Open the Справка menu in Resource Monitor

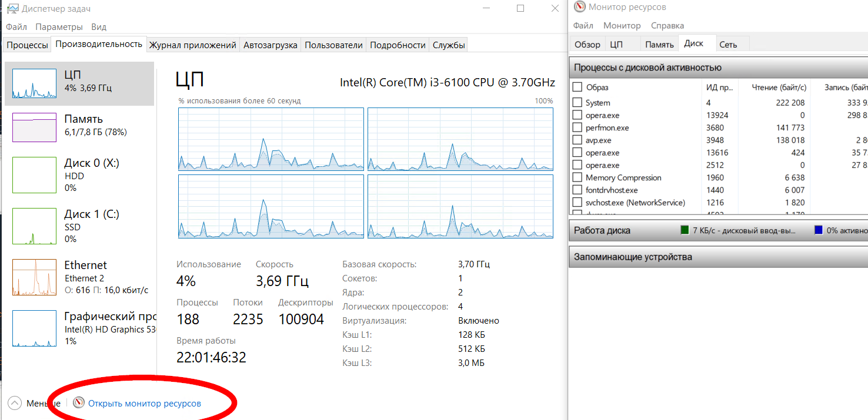point(667,25)
